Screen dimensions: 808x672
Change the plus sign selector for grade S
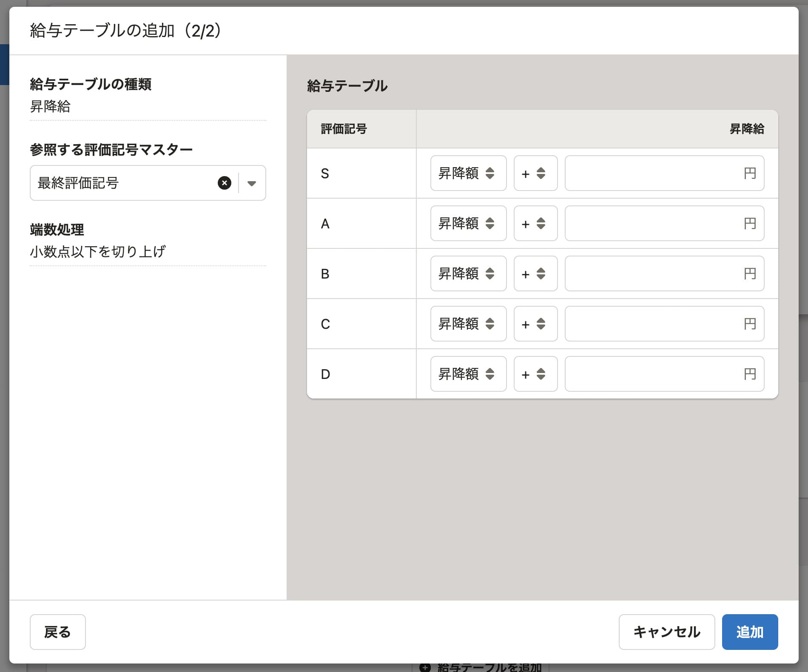coord(535,173)
